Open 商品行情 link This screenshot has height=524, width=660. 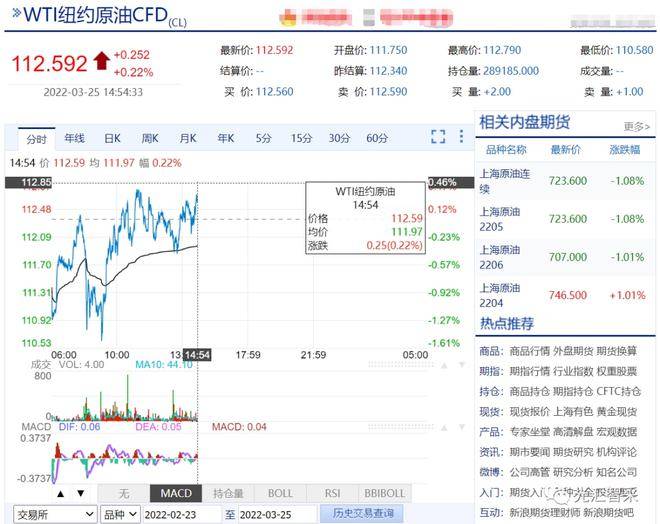click(530, 351)
